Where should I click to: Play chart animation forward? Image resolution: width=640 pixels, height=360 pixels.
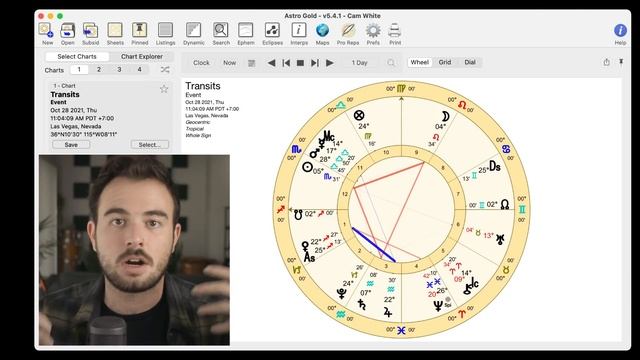coord(330,63)
